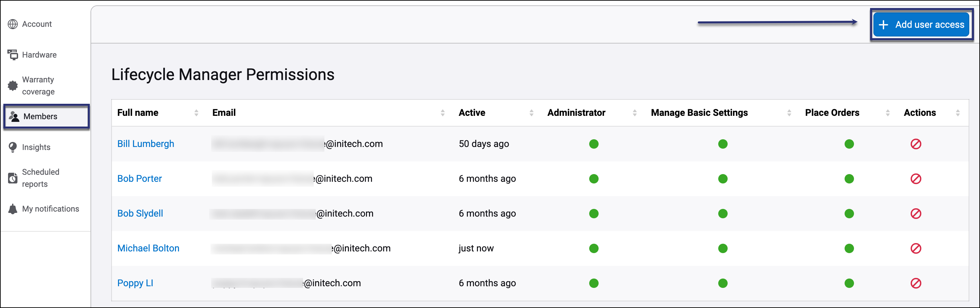The height and width of the screenshot is (308, 980).
Task: Click the Members people icon
Action: 14,117
